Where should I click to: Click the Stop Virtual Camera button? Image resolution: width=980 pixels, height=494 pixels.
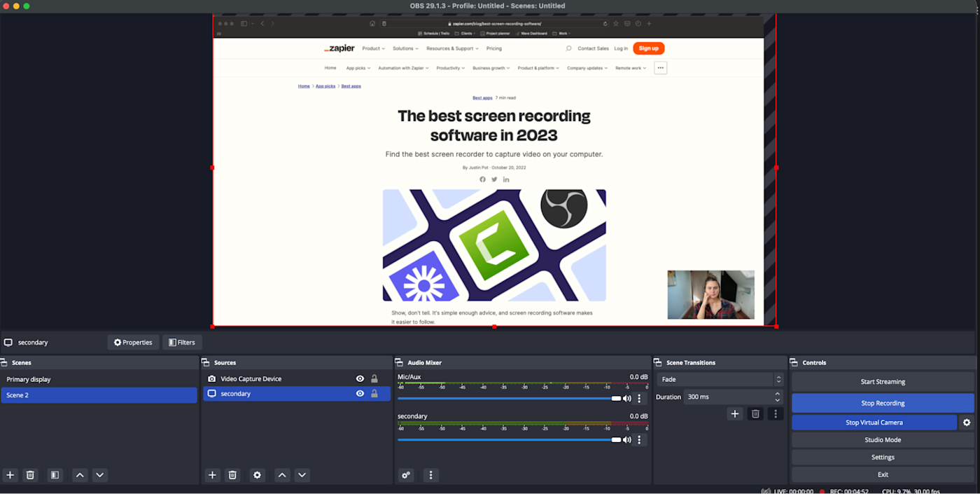pyautogui.click(x=874, y=423)
